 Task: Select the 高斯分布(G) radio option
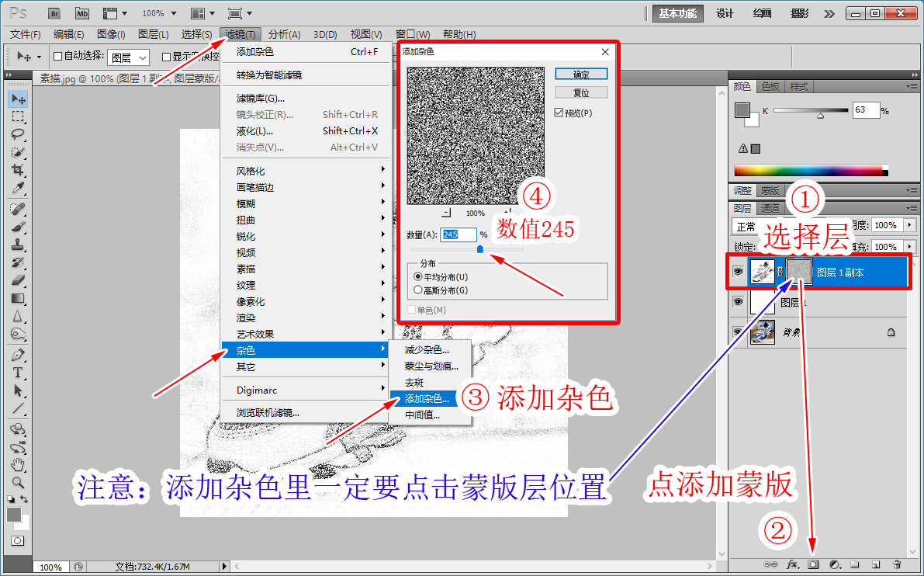418,290
